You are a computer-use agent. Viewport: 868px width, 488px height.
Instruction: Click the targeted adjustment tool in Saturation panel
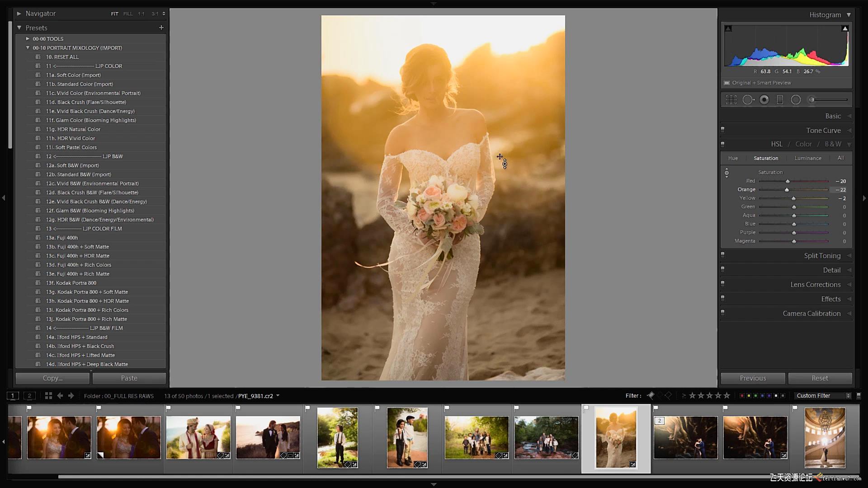(726, 173)
